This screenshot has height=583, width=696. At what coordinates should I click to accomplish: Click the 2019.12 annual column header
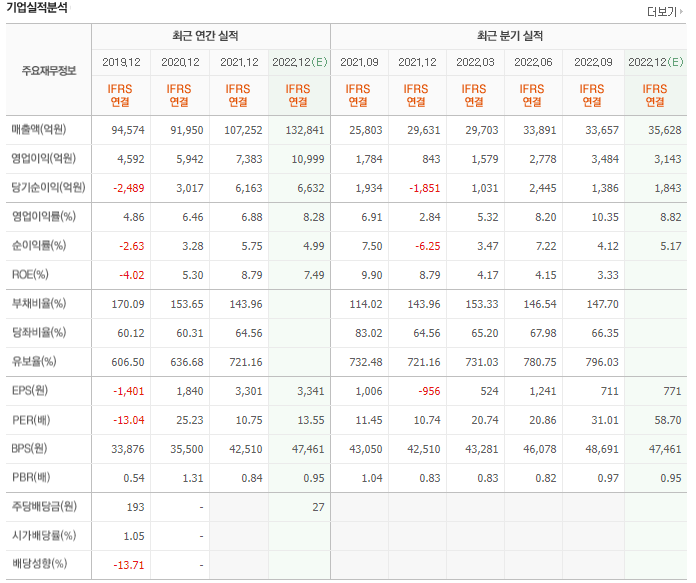[x=121, y=62]
